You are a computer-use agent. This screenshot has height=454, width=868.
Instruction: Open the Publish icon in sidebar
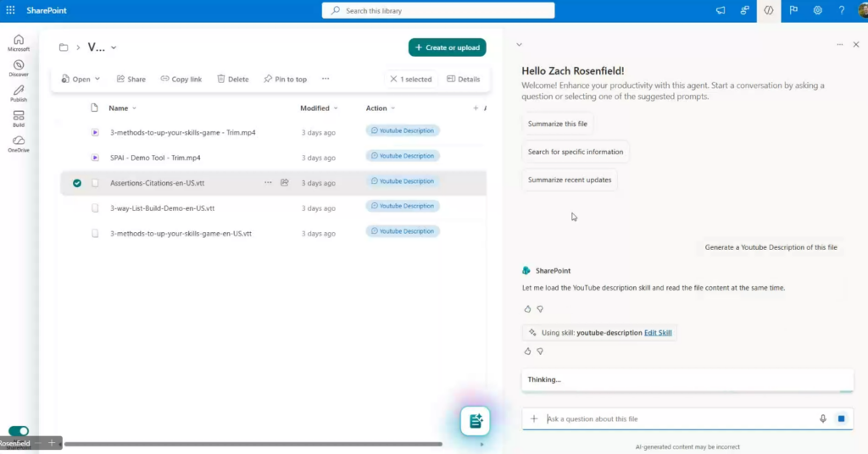click(x=19, y=93)
